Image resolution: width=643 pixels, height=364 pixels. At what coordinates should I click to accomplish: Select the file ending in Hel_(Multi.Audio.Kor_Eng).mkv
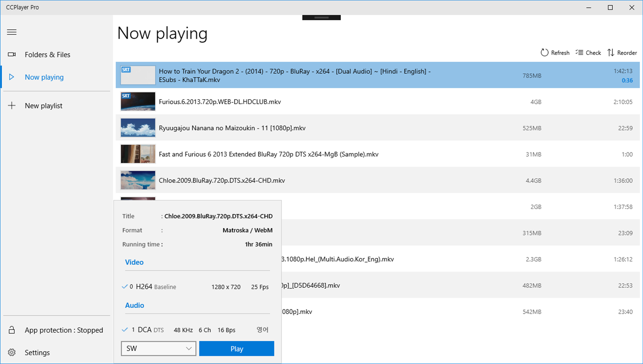338,259
